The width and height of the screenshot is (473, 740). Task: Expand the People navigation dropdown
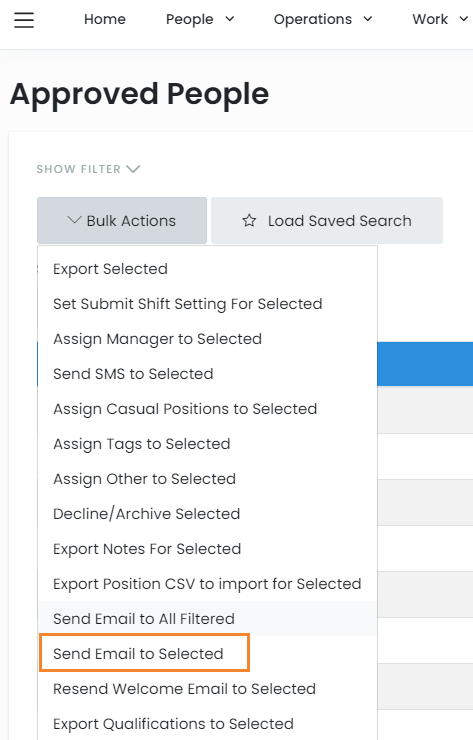pos(200,19)
